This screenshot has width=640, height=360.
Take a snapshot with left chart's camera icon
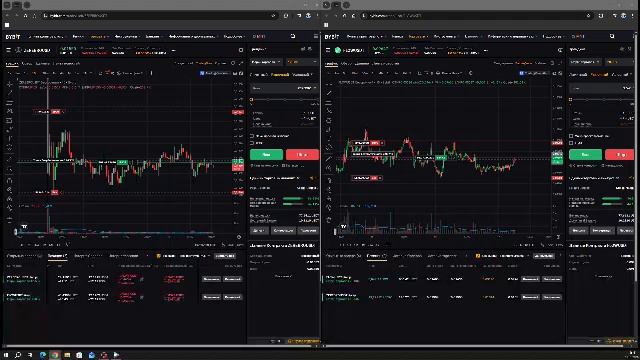point(241,73)
